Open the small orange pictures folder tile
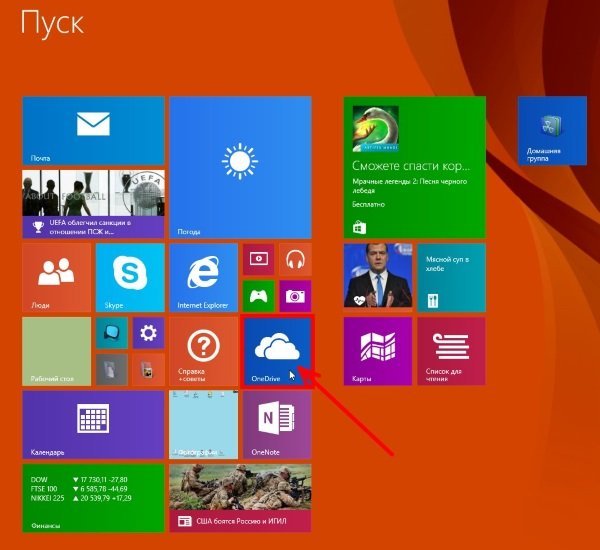This screenshot has width=600, height=550. pyautogui.click(x=148, y=370)
